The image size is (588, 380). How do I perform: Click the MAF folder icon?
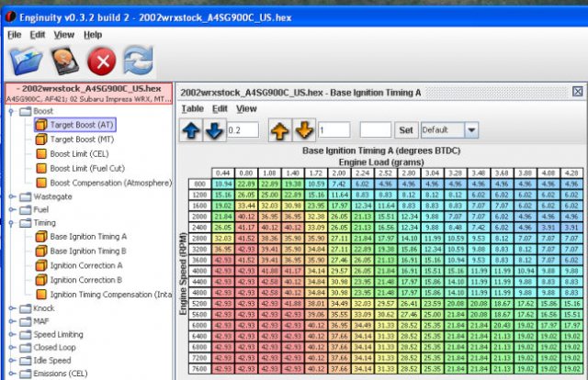pos(26,321)
